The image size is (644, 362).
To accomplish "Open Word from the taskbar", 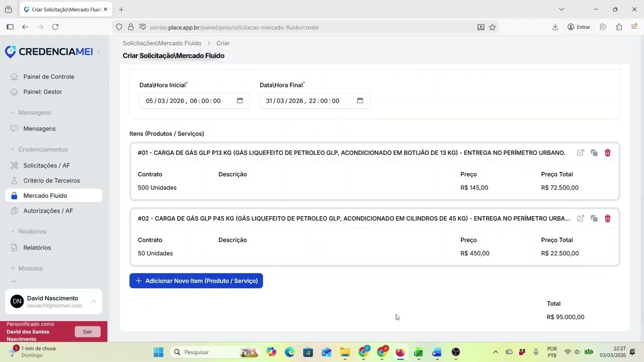I will point(437,352).
